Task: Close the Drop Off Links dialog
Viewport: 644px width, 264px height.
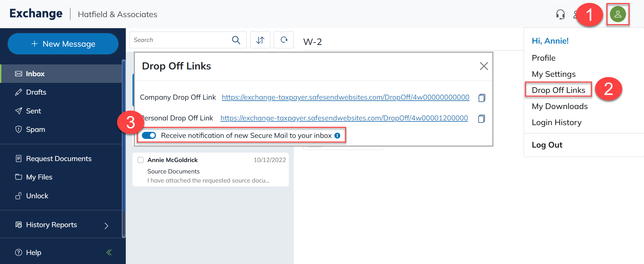Action: [x=484, y=66]
